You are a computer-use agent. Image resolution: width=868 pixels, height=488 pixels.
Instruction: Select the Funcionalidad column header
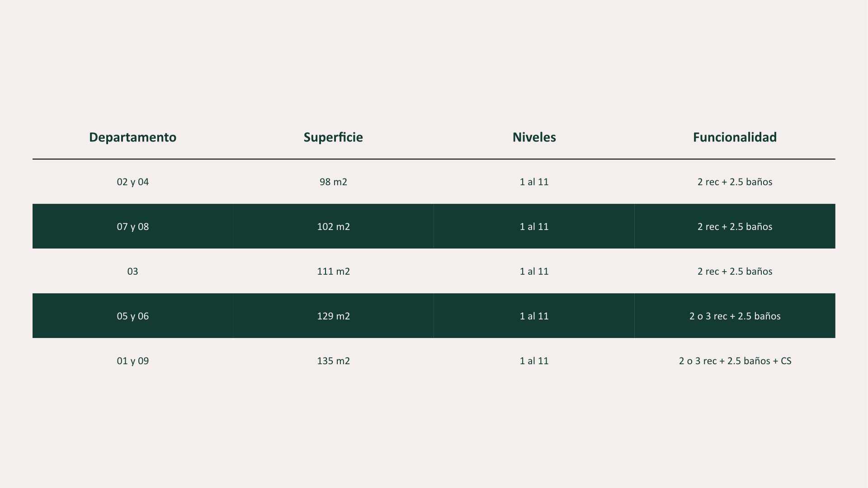pos(735,137)
